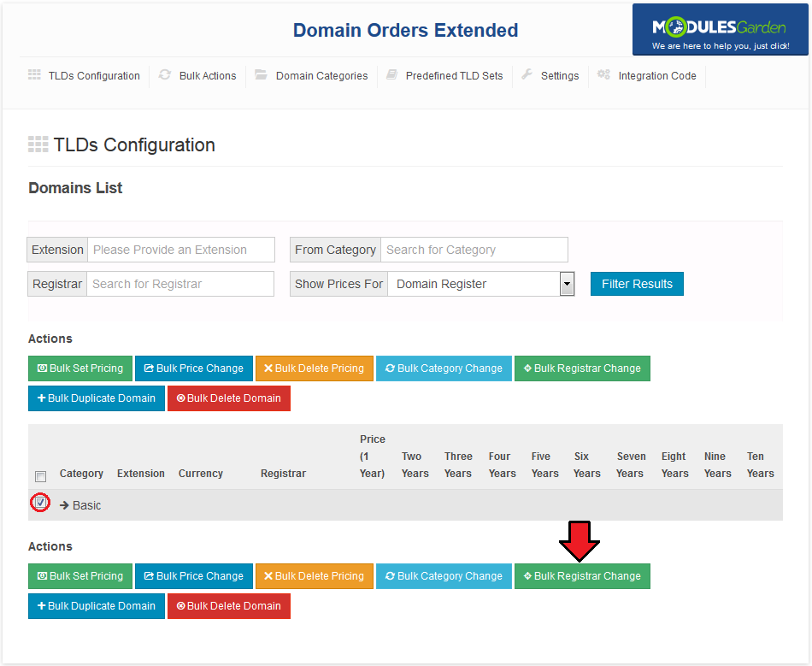Click bottom Bulk Set Pricing button
This screenshot has height=666, width=812.
[80, 576]
